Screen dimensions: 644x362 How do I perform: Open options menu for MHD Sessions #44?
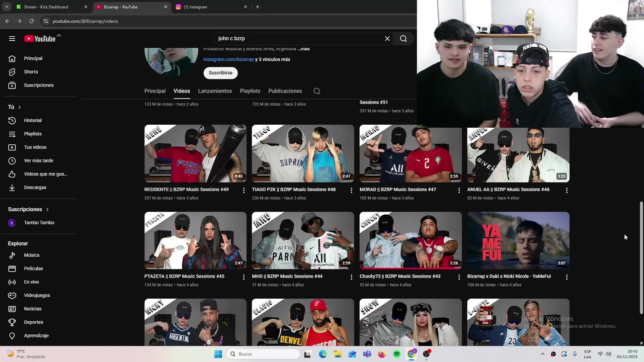(x=351, y=277)
